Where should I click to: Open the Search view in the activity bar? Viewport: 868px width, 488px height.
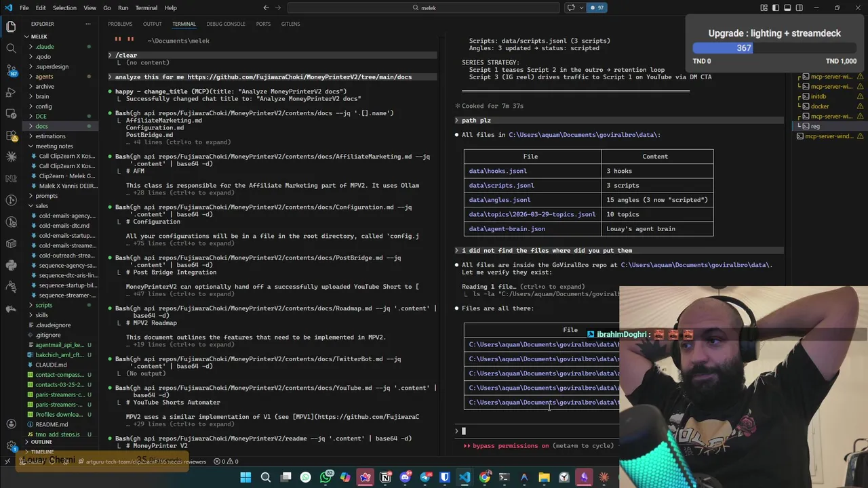click(11, 48)
